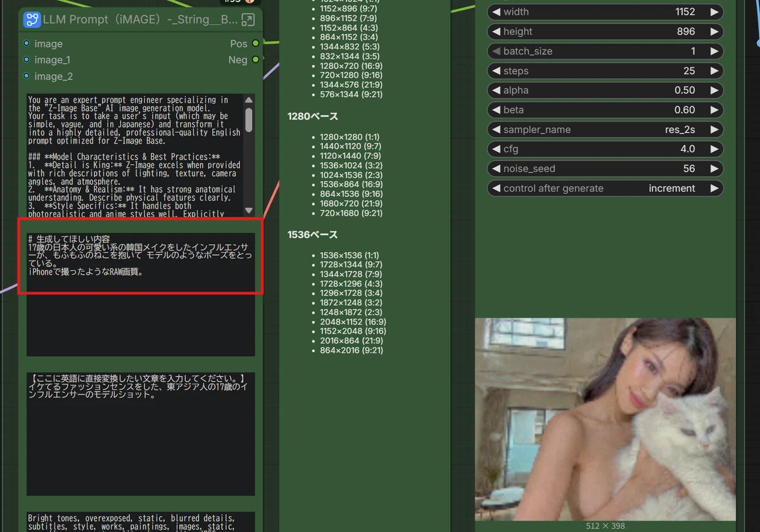
Task: Increase batch_size with its right arrow
Action: [714, 51]
